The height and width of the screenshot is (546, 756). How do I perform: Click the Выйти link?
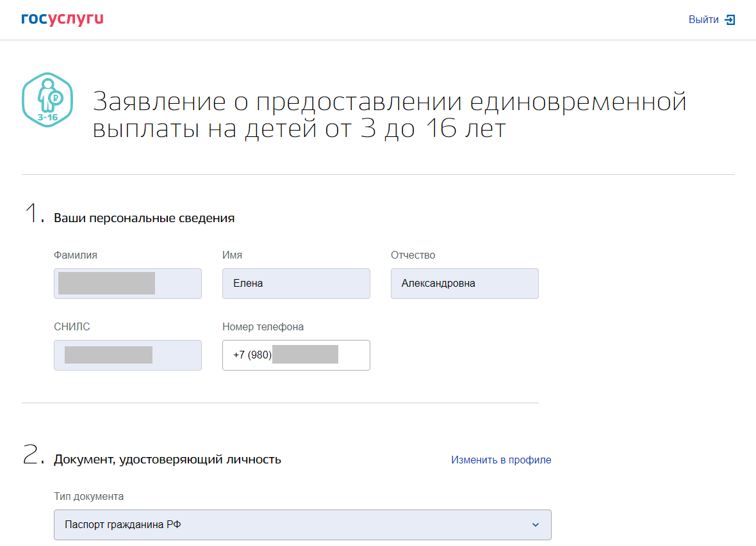pyautogui.click(x=703, y=20)
